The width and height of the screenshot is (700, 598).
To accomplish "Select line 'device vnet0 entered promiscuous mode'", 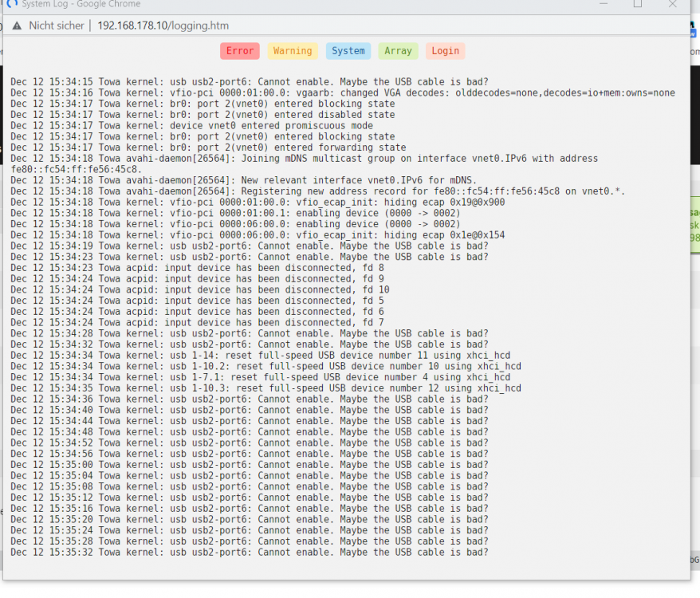I will pyautogui.click(x=192, y=125).
